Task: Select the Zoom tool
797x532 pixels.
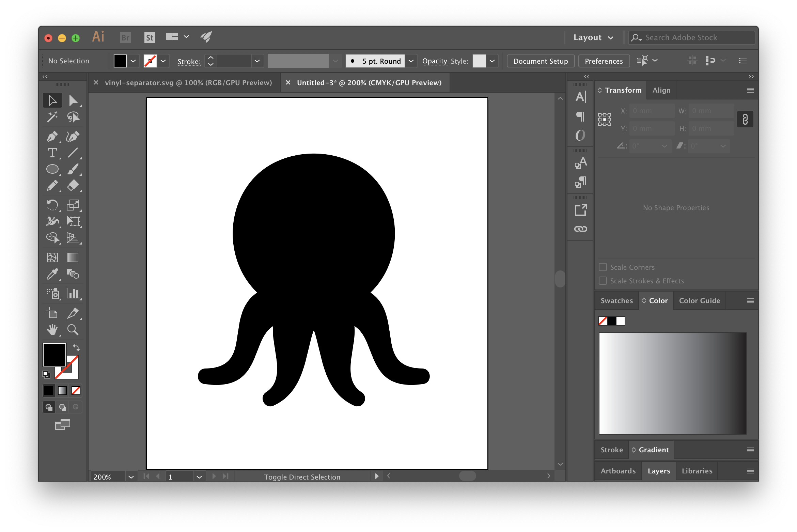Action: 73,330
